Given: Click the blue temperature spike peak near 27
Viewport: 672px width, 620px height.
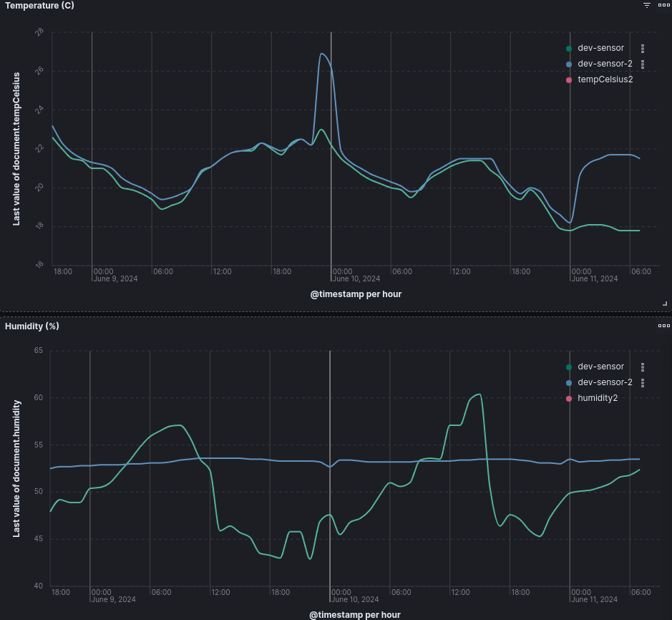Looking at the screenshot, I should click(322, 54).
